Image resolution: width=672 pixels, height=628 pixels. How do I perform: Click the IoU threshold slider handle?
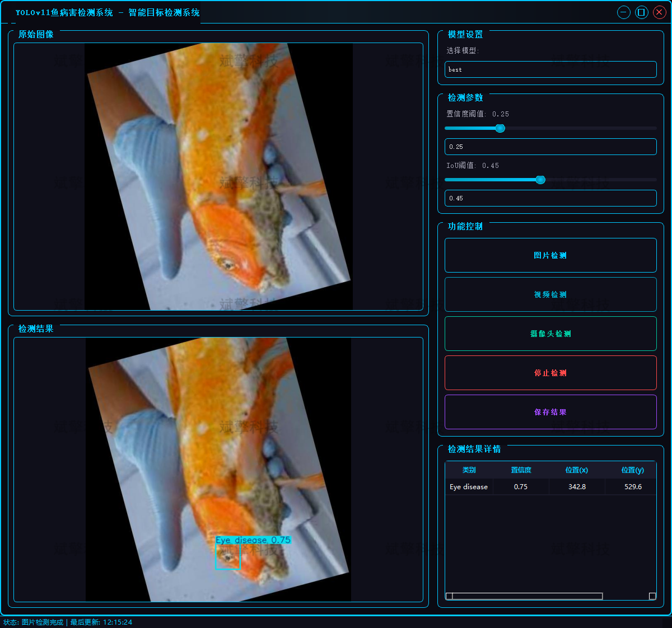tap(540, 180)
